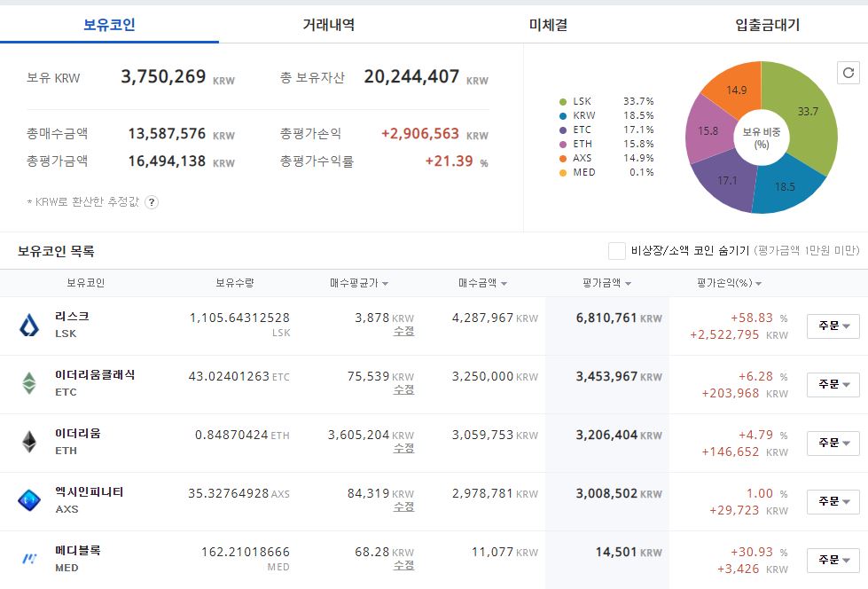Click 수정 link under LSK average price
Screen dimensions: 868x589
click(403, 332)
